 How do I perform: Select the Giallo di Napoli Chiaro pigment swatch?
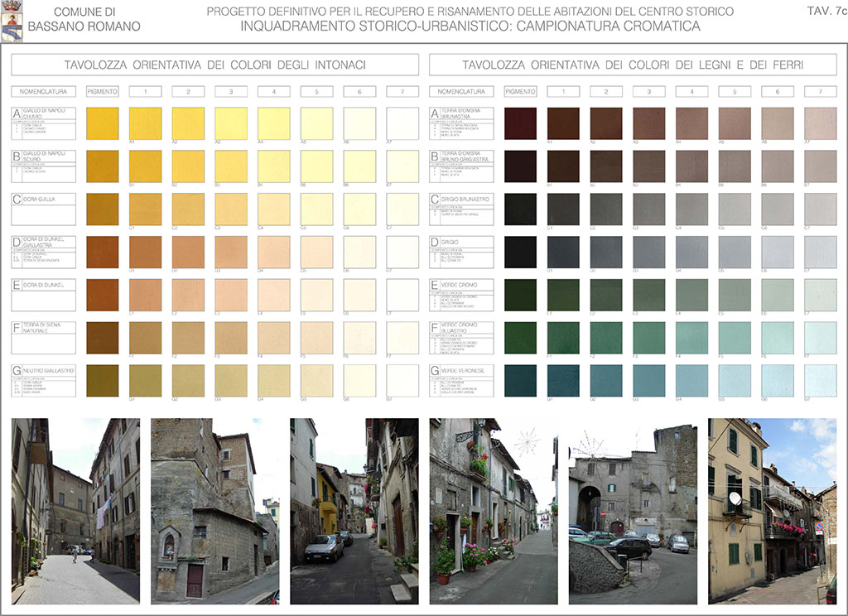[x=102, y=123]
